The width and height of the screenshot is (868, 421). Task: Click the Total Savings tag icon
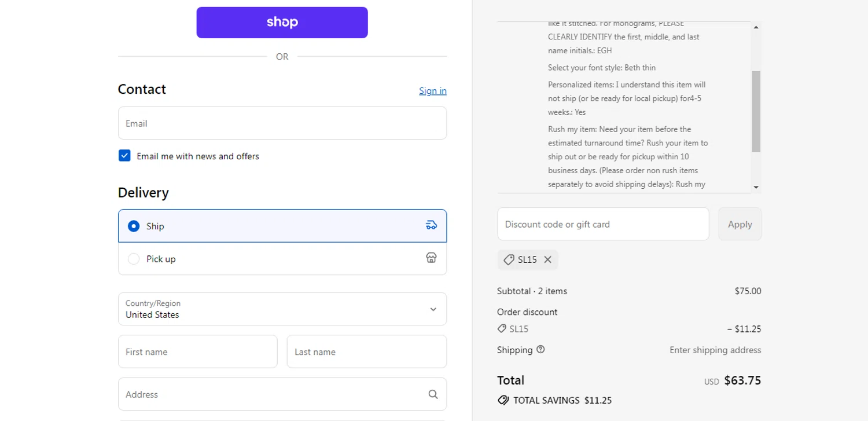pyautogui.click(x=503, y=400)
